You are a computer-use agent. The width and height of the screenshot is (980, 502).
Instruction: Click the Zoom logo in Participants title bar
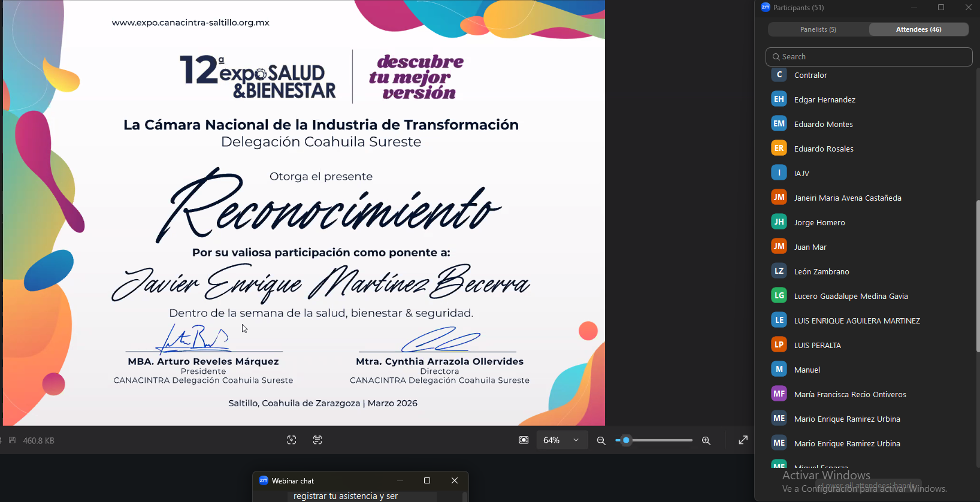pos(766,7)
